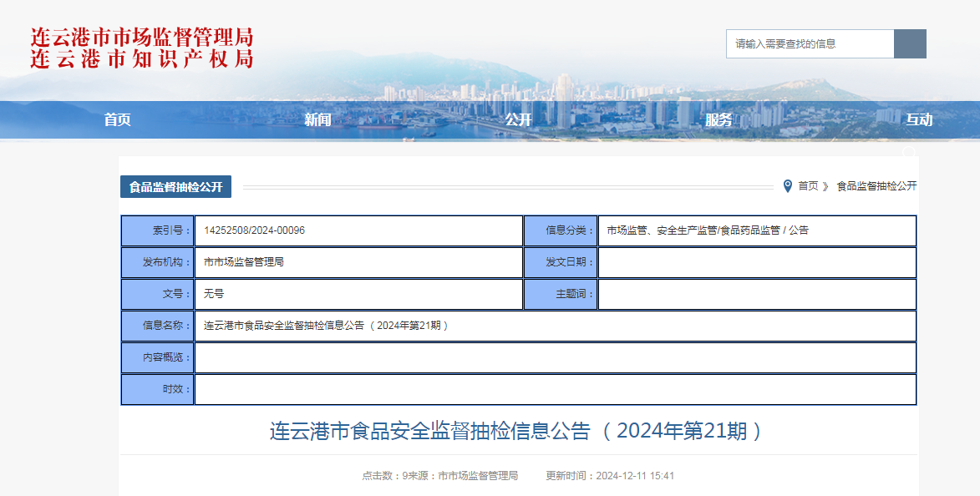This screenshot has width=980, height=496.
Task: Select the 无号 document number value
Action: pyautogui.click(x=214, y=294)
